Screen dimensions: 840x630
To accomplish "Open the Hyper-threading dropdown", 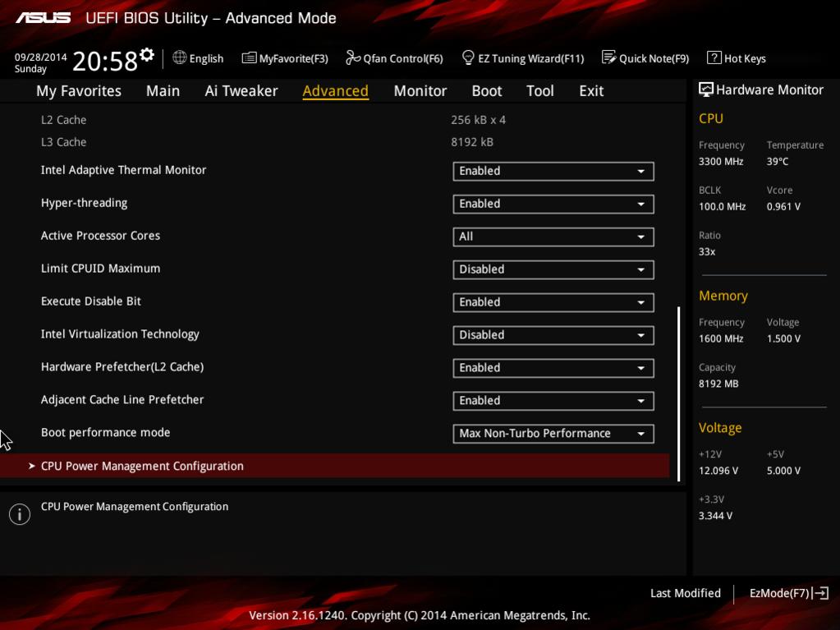I will [553, 204].
